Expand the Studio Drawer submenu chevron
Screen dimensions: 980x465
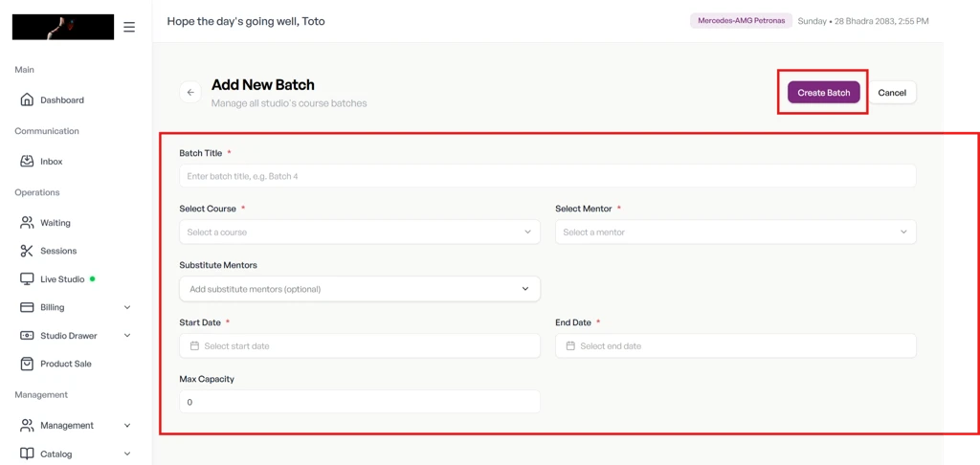click(127, 336)
